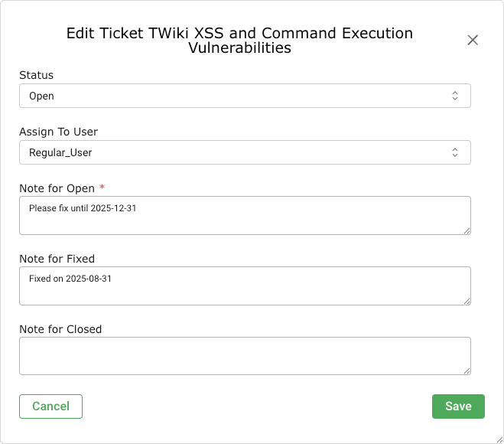Click resize corner of Note for Closed box

[x=466, y=371]
